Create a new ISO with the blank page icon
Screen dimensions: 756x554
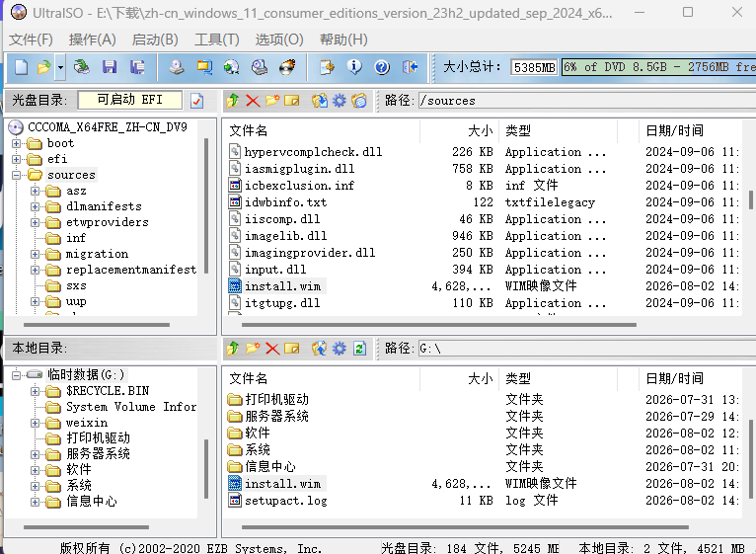(x=21, y=67)
